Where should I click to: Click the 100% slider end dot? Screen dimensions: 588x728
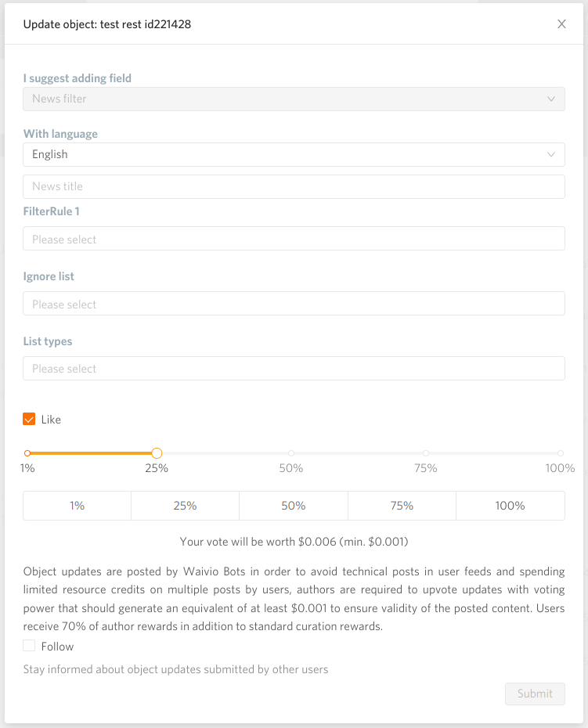561,453
